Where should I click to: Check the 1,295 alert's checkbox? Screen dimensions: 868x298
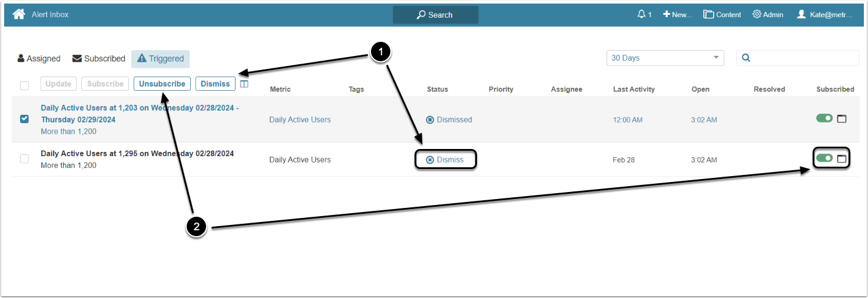[24, 159]
